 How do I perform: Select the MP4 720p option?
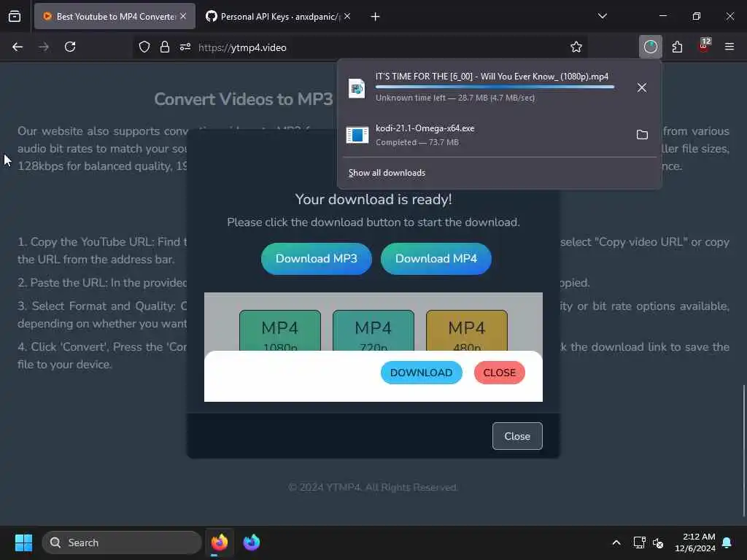tap(373, 332)
